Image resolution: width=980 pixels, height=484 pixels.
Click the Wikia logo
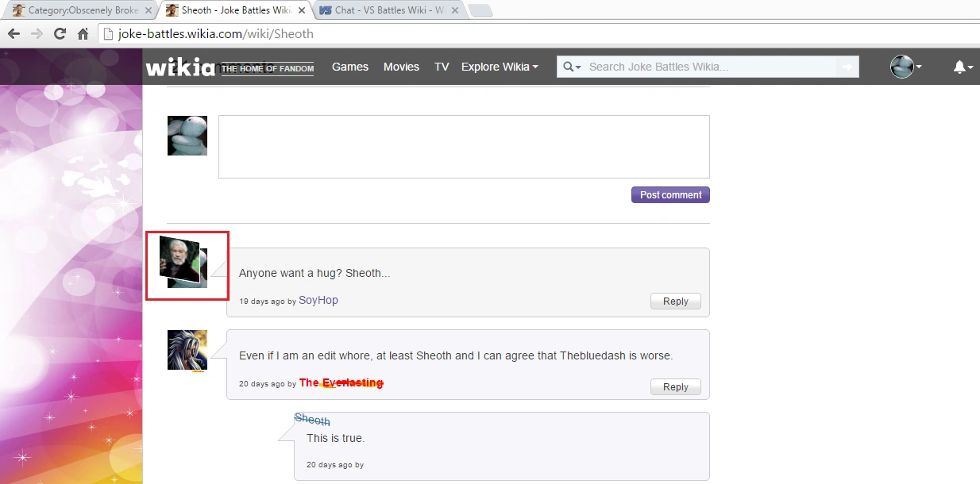[x=179, y=67]
